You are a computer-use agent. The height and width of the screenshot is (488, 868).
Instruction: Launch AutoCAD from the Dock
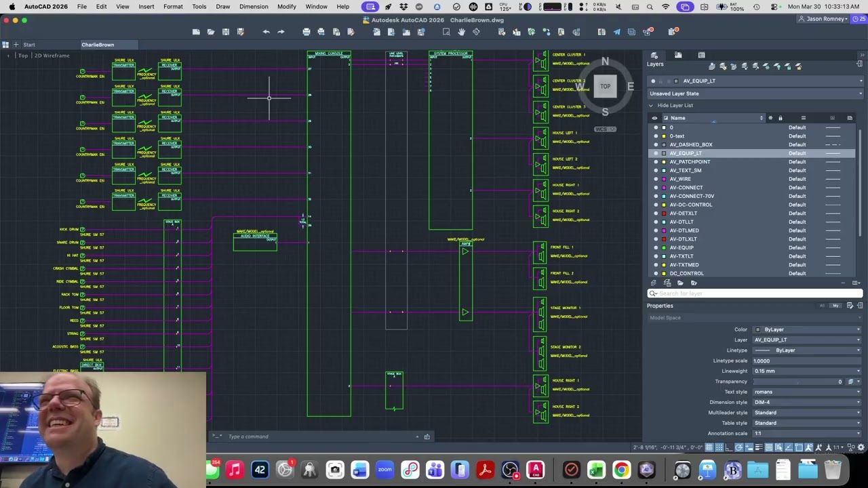coord(536,470)
